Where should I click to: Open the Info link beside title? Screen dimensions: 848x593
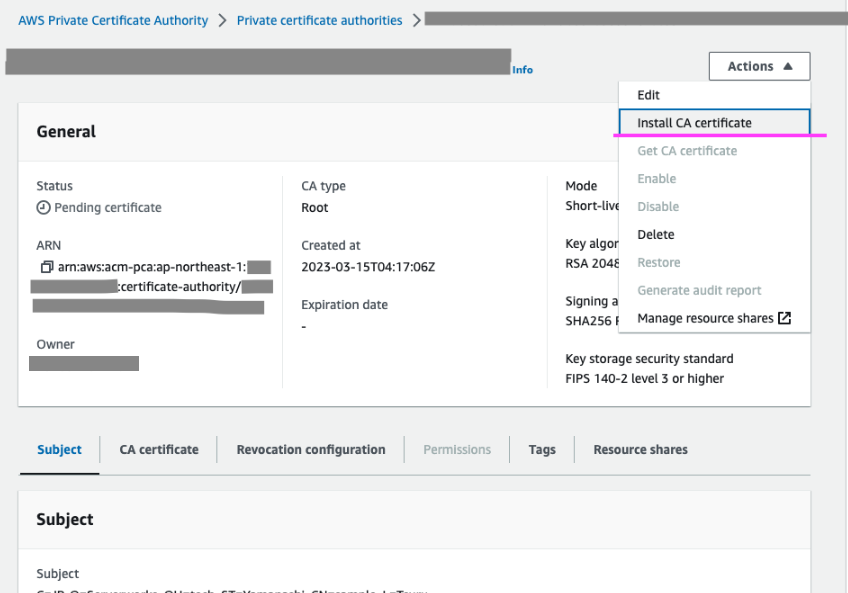click(x=522, y=70)
